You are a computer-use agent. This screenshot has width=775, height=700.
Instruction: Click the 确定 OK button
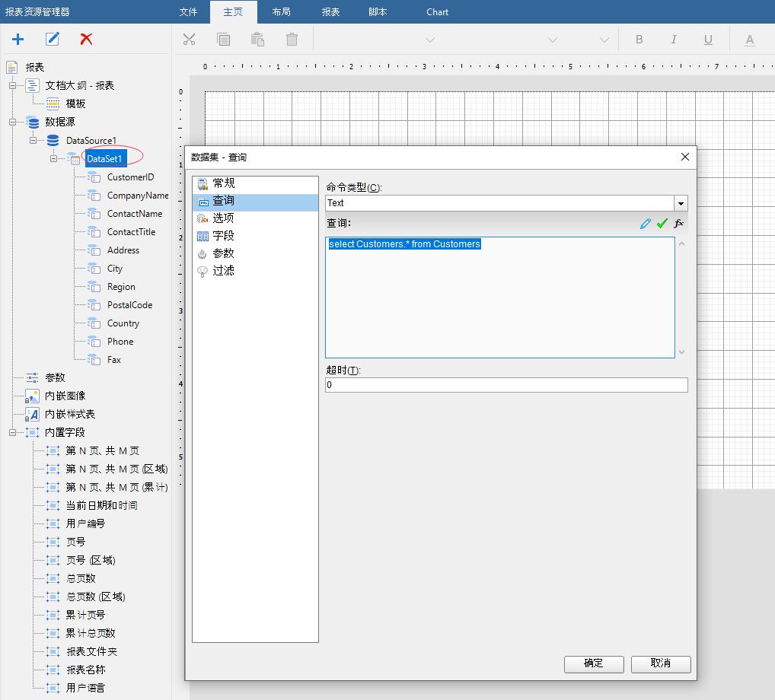point(594,663)
